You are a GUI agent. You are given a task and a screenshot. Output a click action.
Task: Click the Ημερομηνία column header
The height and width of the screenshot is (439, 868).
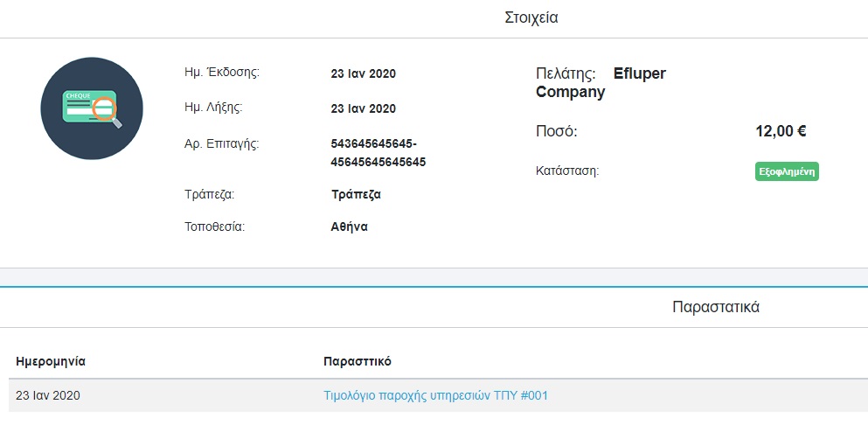pyautogui.click(x=51, y=361)
